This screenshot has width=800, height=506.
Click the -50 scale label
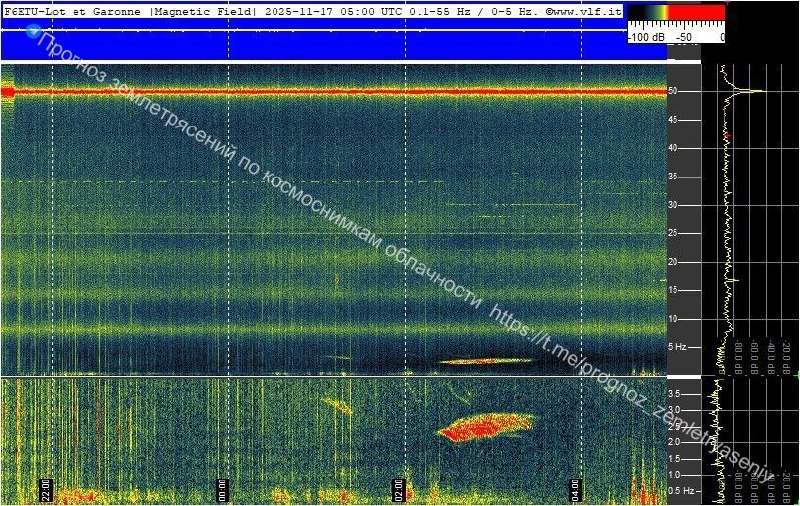pyautogui.click(x=684, y=37)
